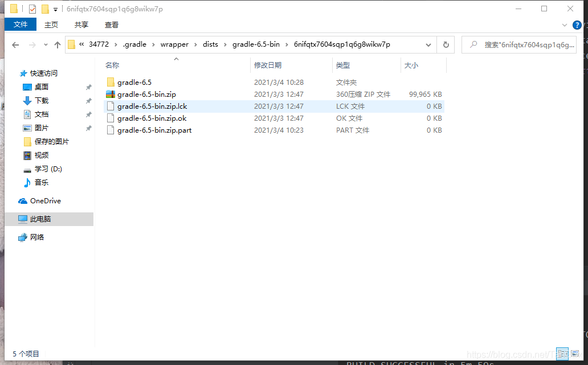Viewport: 588px width, 365px height.
Task: Click the wrapper breadcrumb segment
Action: click(x=174, y=44)
